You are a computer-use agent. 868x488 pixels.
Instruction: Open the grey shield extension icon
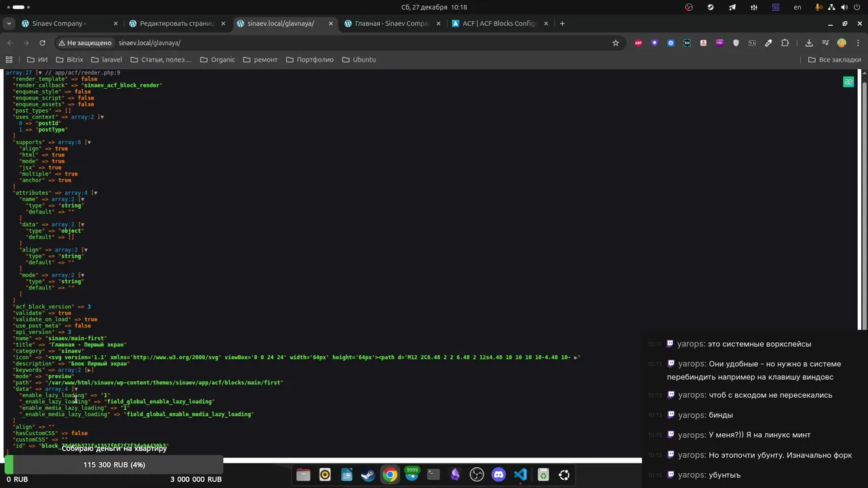(736, 43)
